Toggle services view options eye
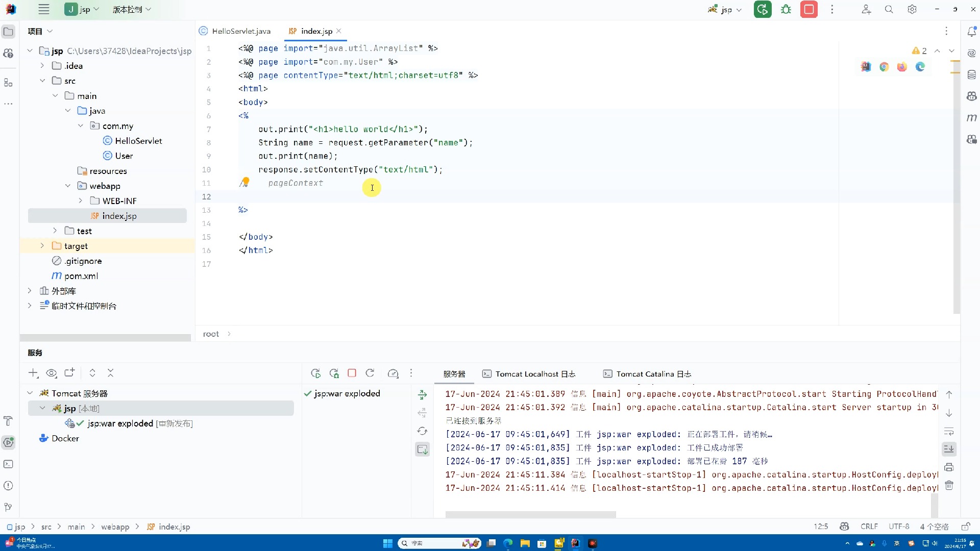The image size is (980, 551). [x=51, y=373]
